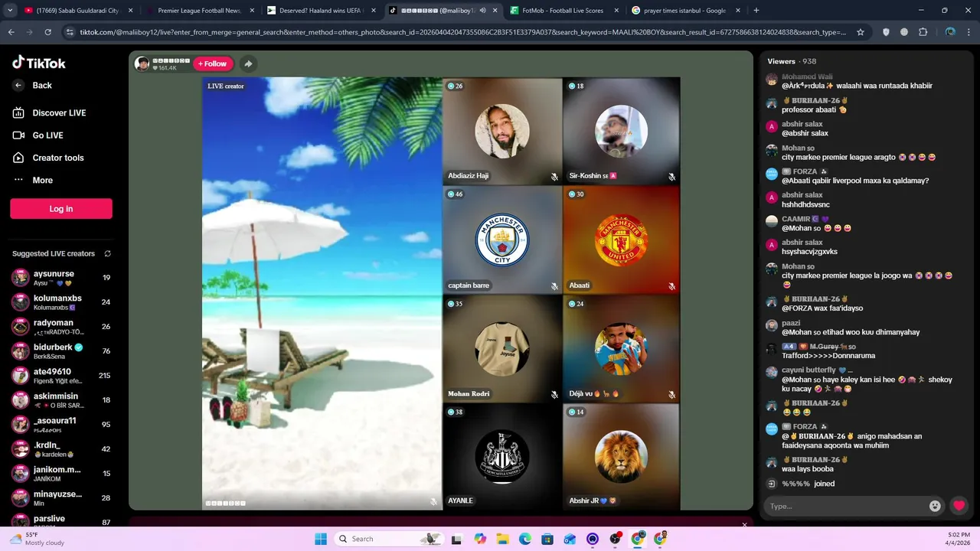980x551 pixels.
Task: Click Déjà vu guest avatar
Action: click(x=621, y=348)
